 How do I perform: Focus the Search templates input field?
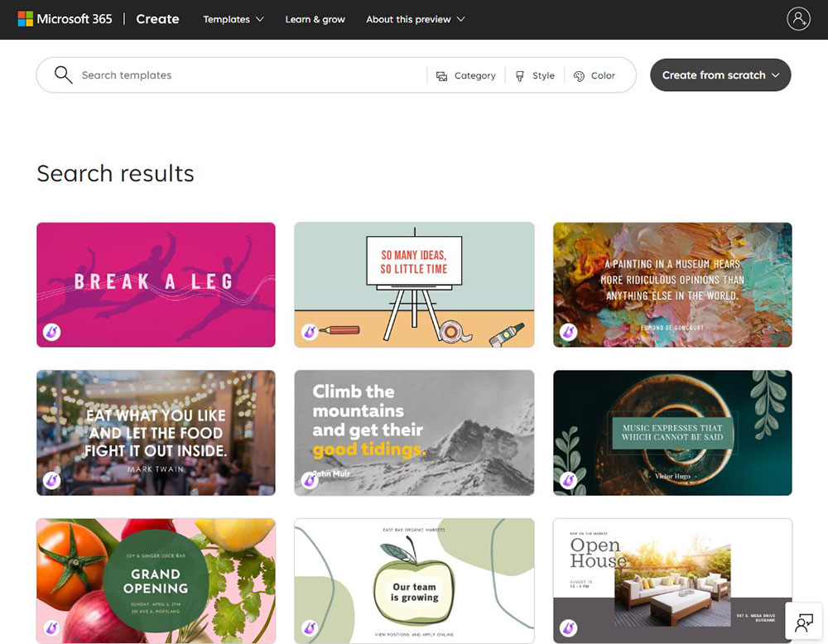click(253, 75)
